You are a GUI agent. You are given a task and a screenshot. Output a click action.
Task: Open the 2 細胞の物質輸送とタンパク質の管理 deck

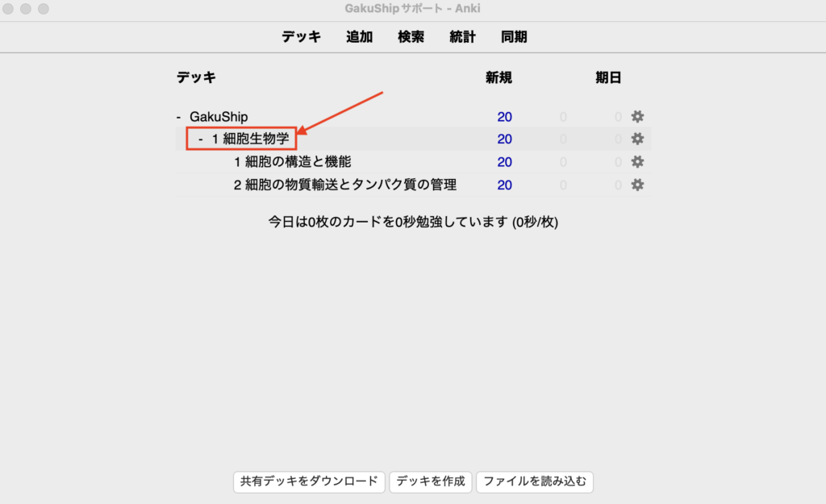click(345, 185)
